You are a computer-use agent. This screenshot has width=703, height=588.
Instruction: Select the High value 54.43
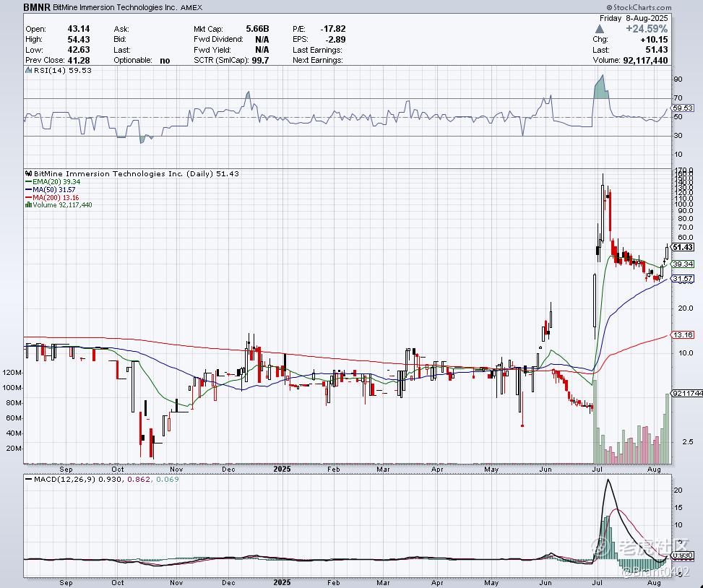tap(79, 40)
